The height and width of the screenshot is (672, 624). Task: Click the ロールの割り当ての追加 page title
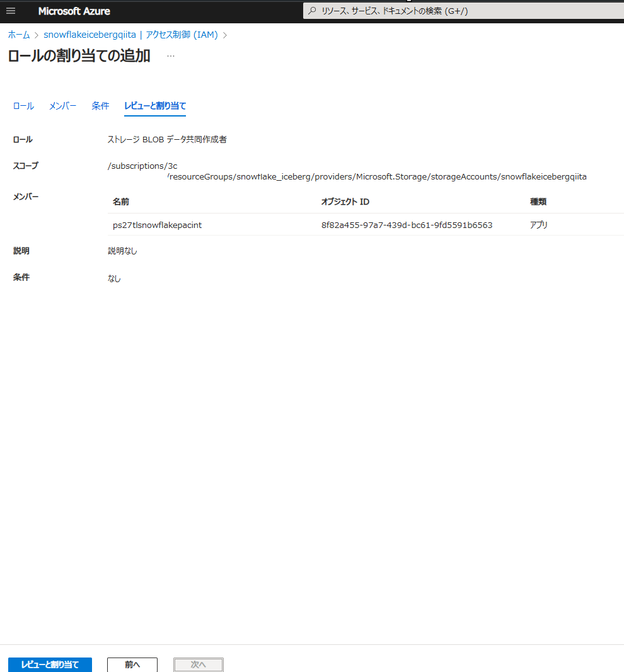click(79, 55)
